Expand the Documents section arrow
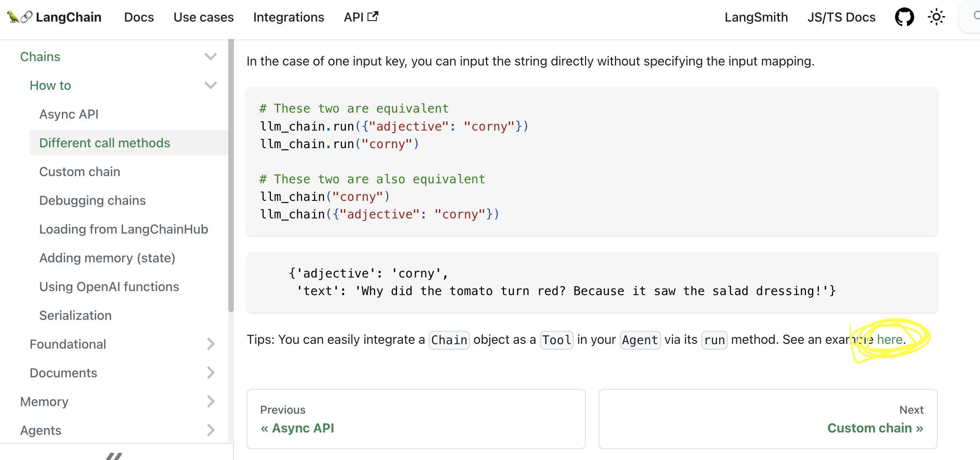The width and height of the screenshot is (980, 460). (210, 373)
